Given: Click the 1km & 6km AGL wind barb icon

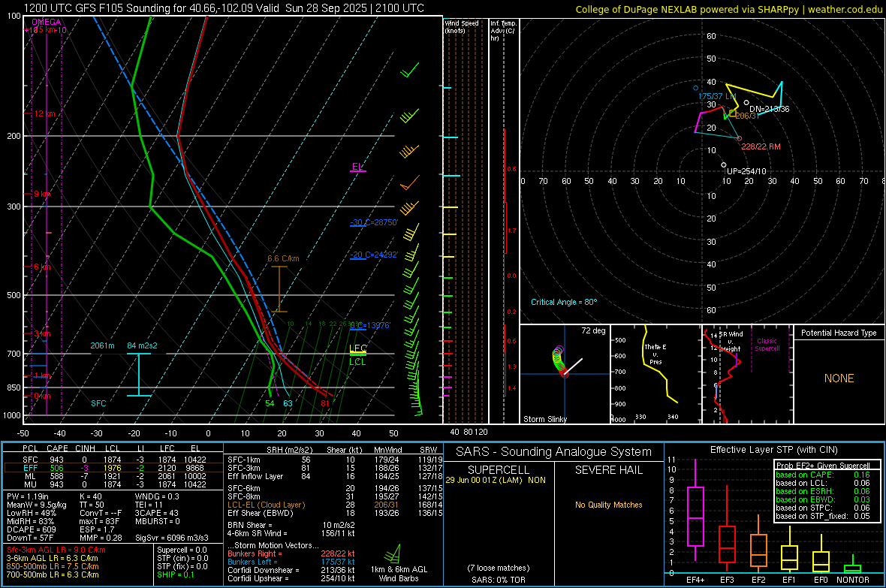Looking at the screenshot, I should (x=393, y=553).
